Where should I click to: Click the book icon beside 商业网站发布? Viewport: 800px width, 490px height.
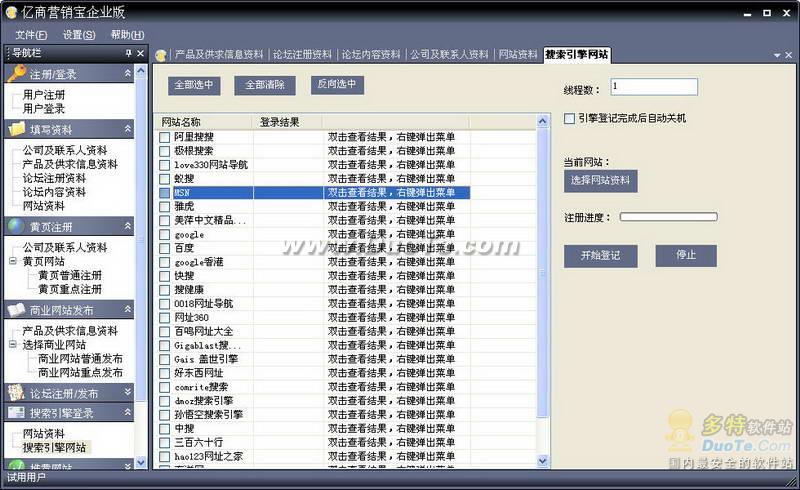tap(17, 310)
